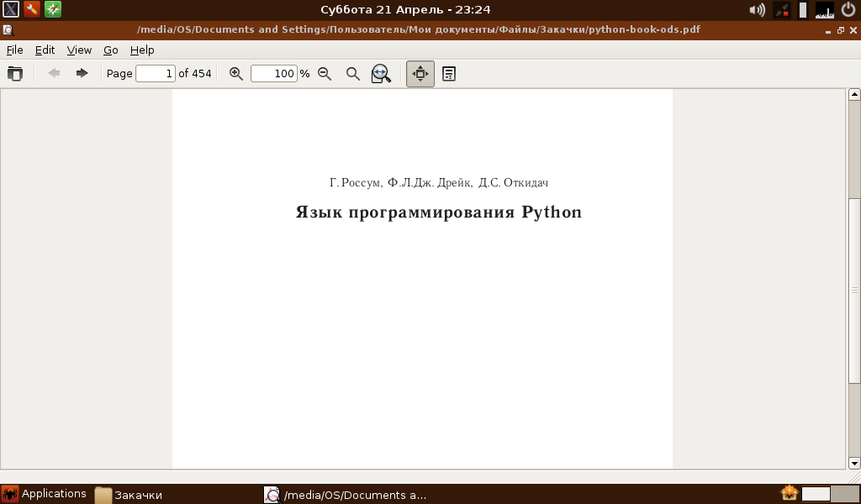Click the disconnected network icon
Image resolution: width=861 pixels, height=504 pixels.
click(x=781, y=10)
